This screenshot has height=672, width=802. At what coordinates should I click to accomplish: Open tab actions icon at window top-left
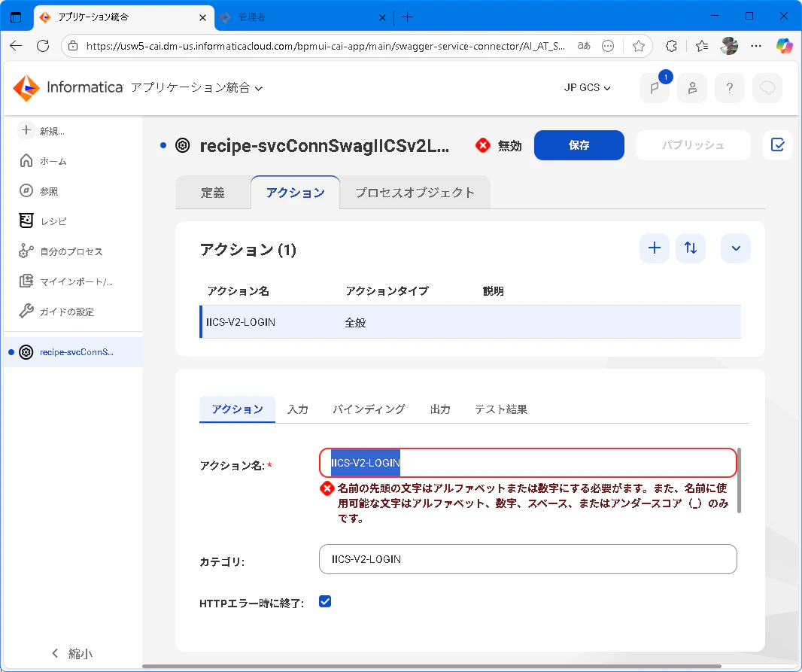click(x=16, y=17)
